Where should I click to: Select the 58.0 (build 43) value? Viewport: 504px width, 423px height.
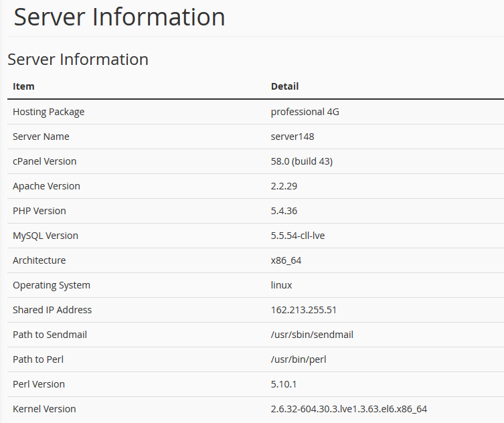[x=302, y=161]
